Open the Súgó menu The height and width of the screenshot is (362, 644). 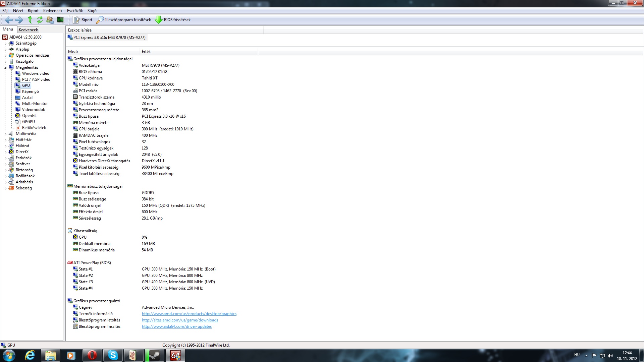pyautogui.click(x=92, y=11)
